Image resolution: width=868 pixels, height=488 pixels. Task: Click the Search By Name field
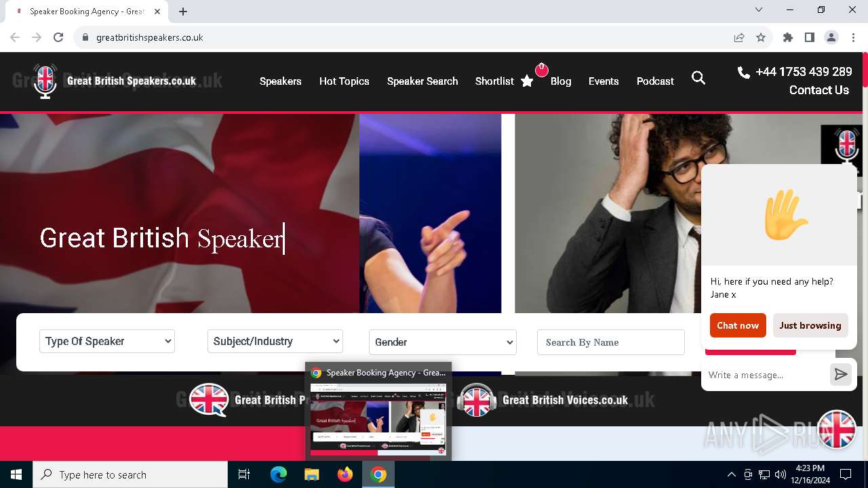pyautogui.click(x=611, y=342)
